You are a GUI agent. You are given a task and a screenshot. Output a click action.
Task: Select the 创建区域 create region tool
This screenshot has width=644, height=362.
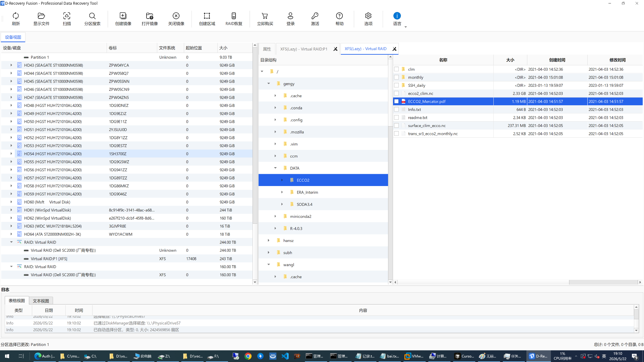point(207,19)
